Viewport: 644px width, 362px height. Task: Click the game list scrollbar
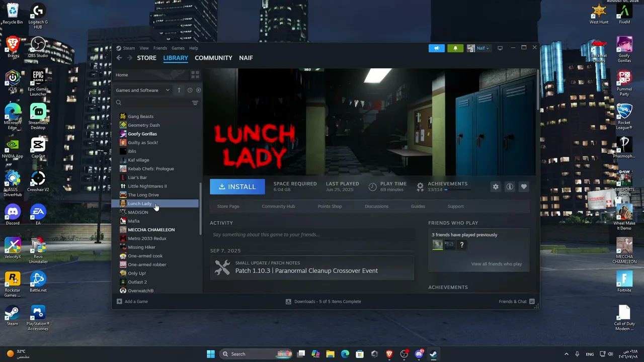click(201, 209)
